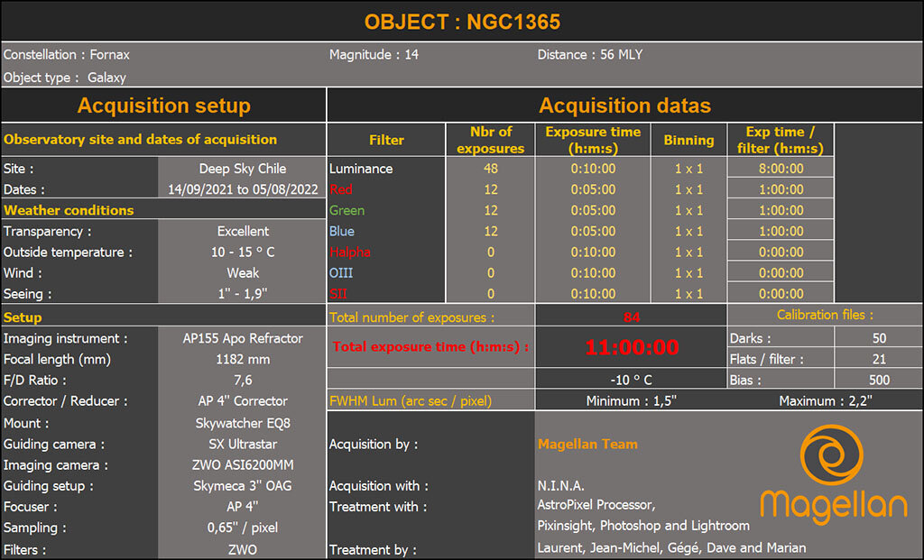Select the F/D Ratio value 7,6
Image resolution: width=924 pixels, height=560 pixels.
tap(242, 381)
